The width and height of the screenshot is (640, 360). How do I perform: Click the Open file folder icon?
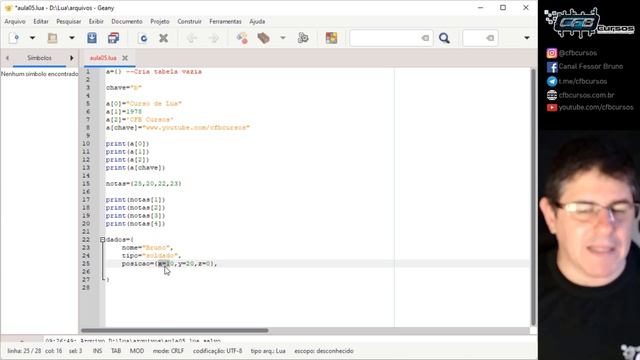(52, 38)
